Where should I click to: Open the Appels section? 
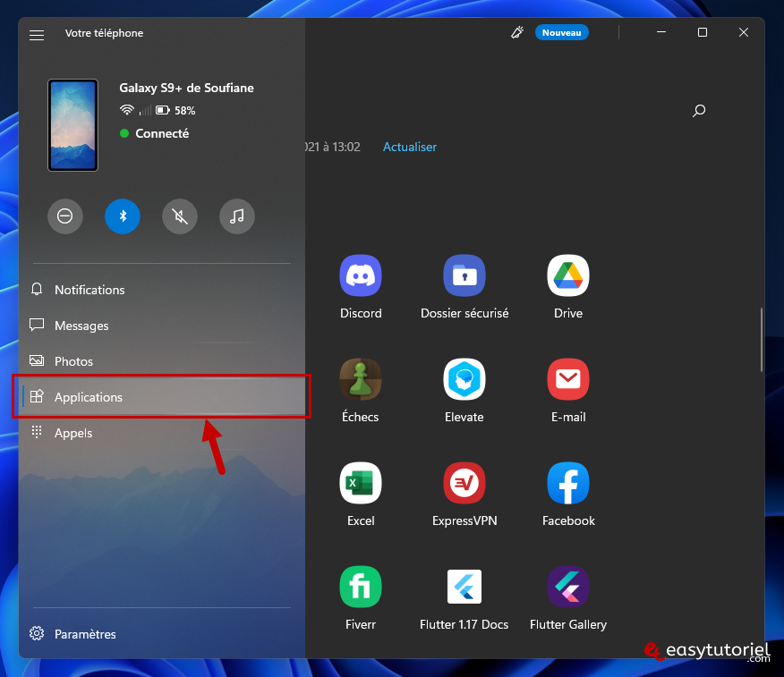coord(161,433)
